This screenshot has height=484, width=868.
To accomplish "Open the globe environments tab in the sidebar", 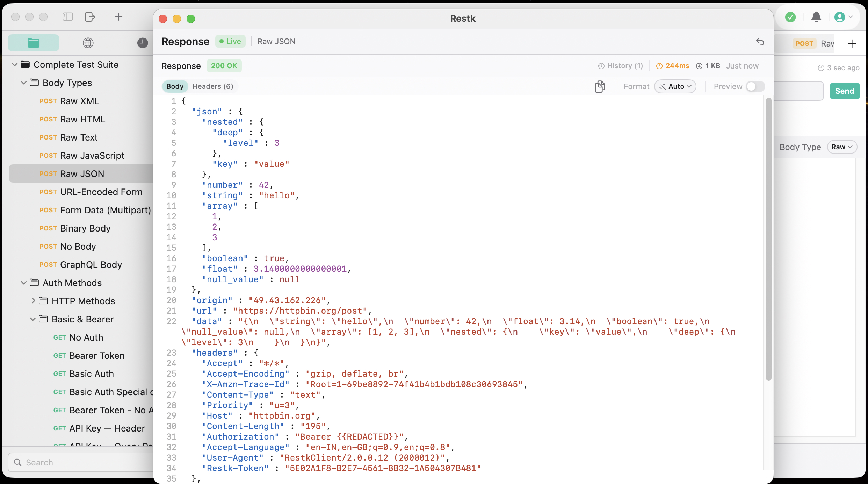I will coord(88,43).
